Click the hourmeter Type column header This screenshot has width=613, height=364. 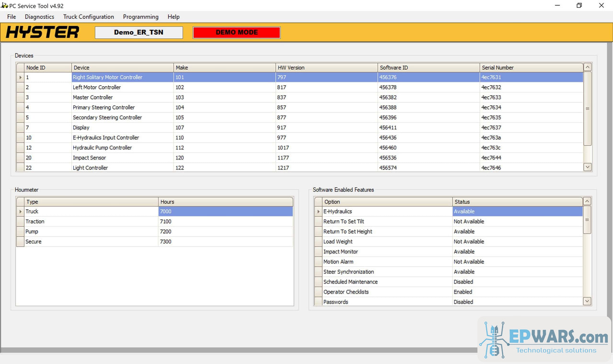pos(91,202)
